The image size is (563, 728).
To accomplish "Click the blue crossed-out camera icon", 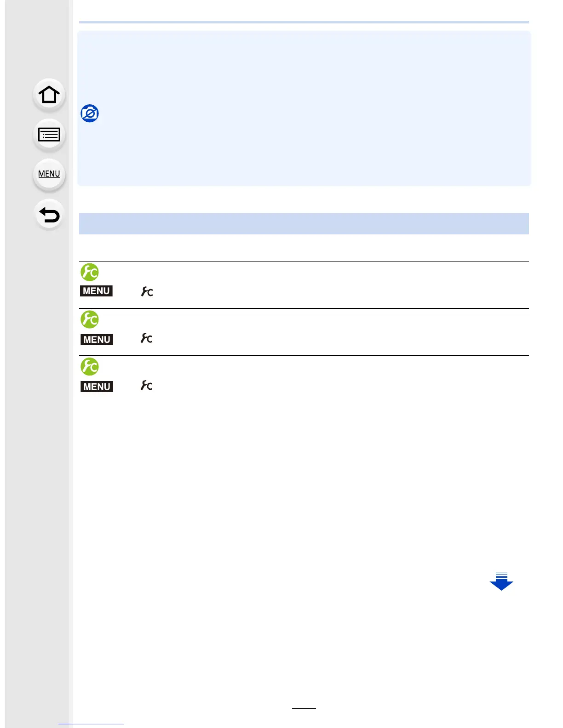I will coord(90,114).
